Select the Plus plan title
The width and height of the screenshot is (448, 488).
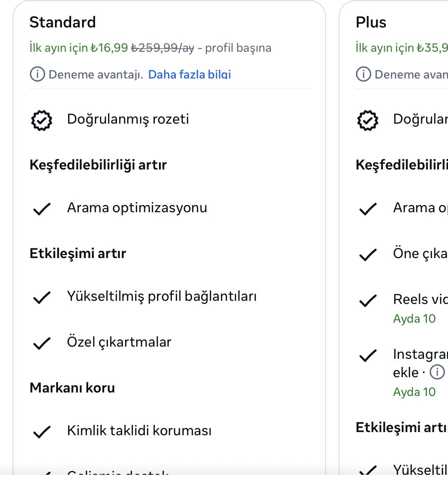371,22
